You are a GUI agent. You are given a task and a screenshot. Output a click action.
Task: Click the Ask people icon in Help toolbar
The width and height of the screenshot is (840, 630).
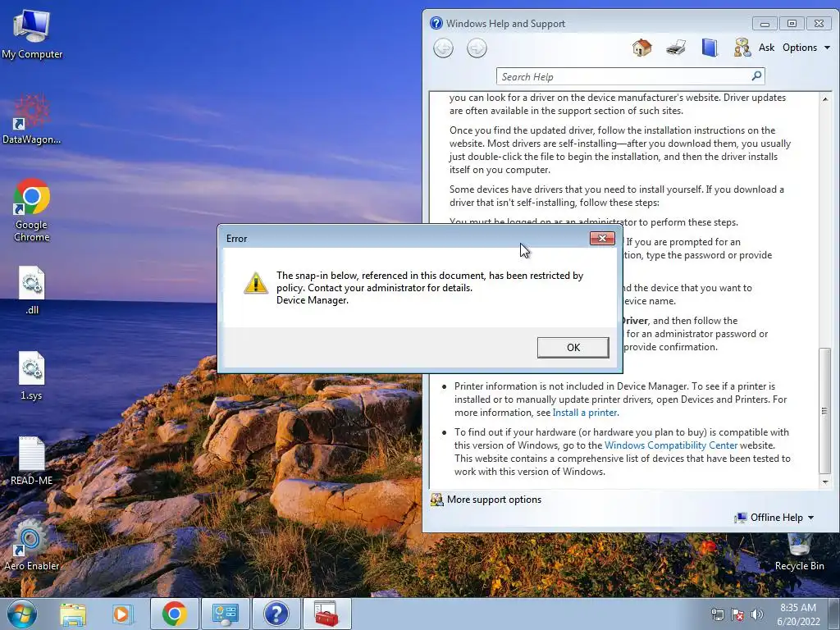pyautogui.click(x=742, y=48)
